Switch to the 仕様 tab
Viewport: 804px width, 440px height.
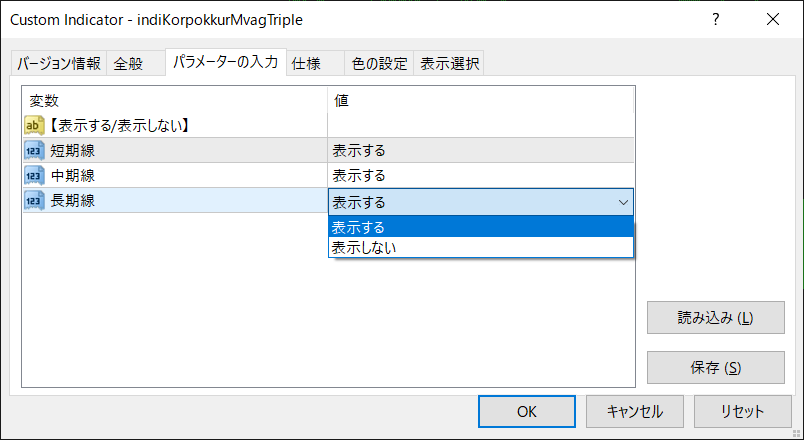click(306, 64)
